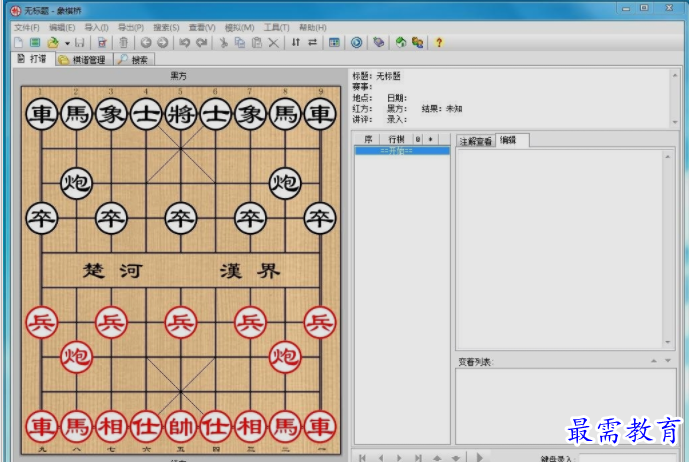This screenshot has height=462, width=689.
Task: Open the 工具(T) menu
Action: tap(276, 28)
